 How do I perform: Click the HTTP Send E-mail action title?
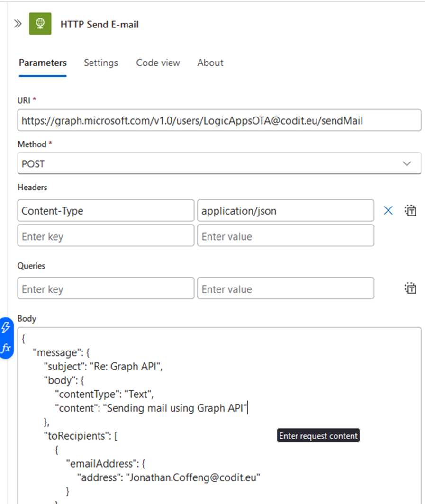tap(99, 24)
